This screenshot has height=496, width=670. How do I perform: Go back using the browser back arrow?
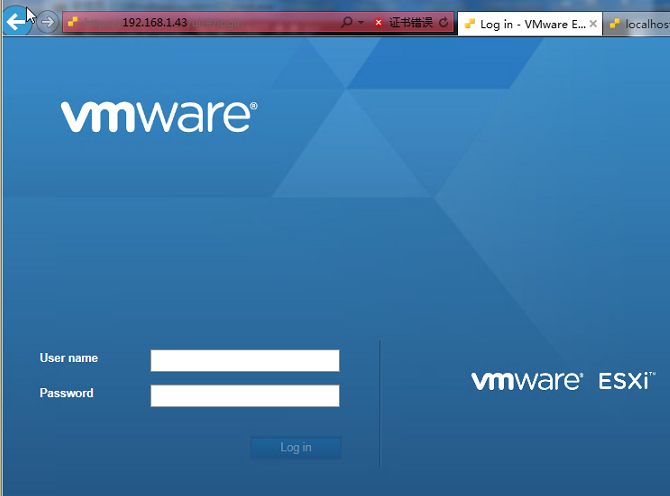[17, 21]
